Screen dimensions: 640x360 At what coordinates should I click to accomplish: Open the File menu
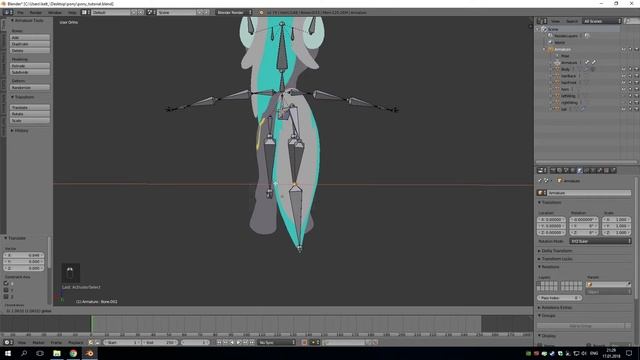(x=20, y=13)
